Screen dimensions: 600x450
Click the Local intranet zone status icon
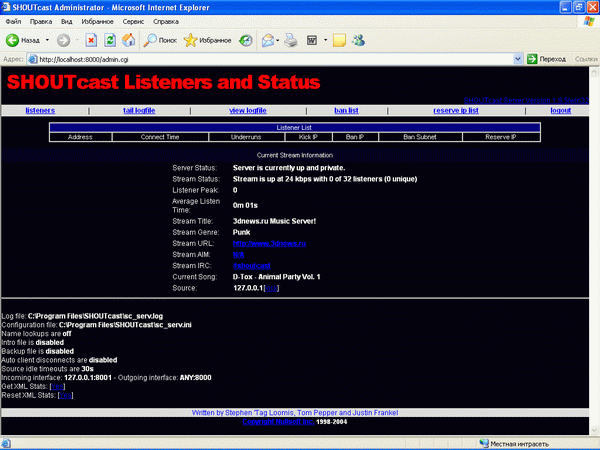[x=484, y=443]
